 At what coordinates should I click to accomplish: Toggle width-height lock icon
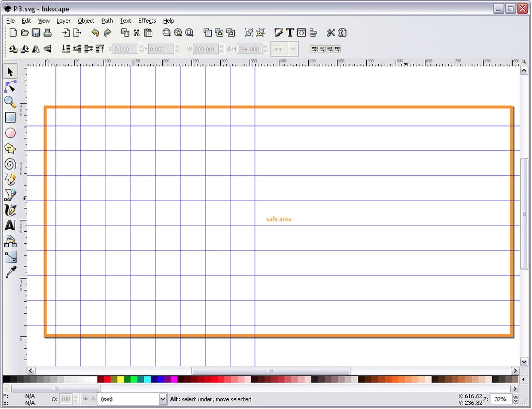(x=228, y=49)
